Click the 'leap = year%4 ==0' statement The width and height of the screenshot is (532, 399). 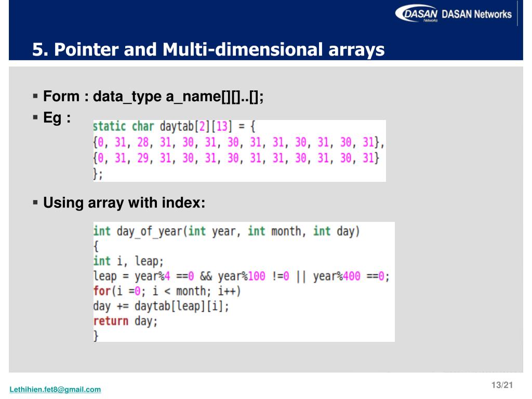[241, 276]
